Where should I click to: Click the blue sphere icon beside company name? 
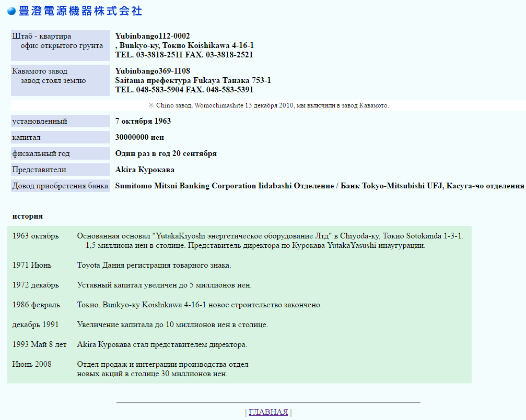11,11
